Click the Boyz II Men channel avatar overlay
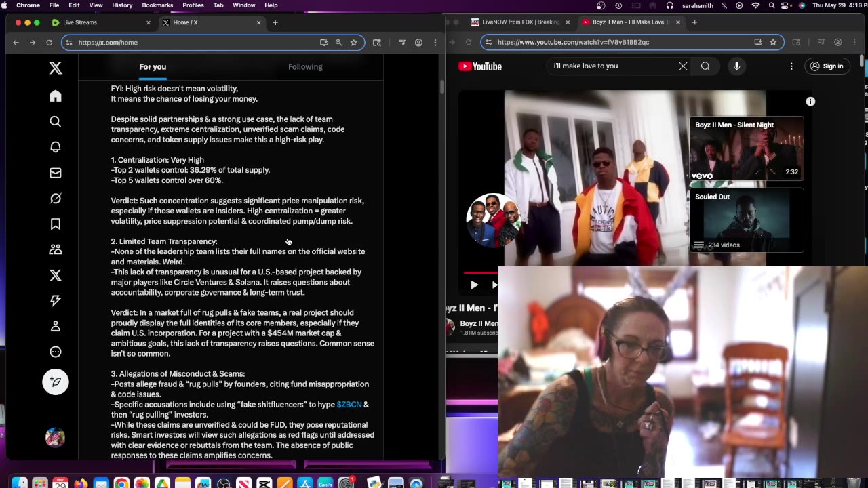The width and height of the screenshot is (868, 488). (493, 220)
